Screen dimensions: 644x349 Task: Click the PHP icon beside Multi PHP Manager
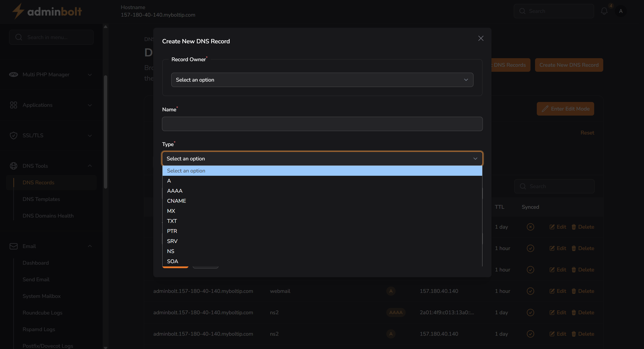(14, 75)
